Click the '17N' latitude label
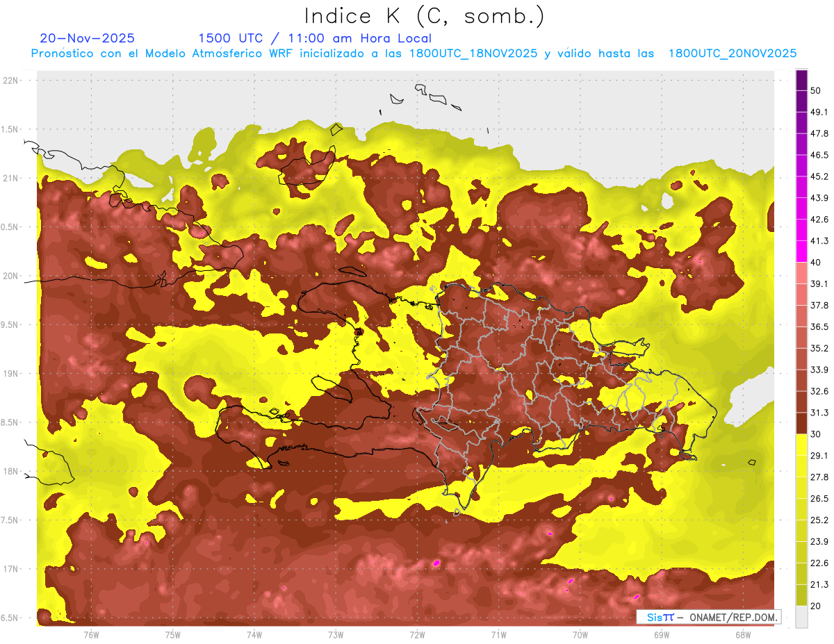 [12, 569]
